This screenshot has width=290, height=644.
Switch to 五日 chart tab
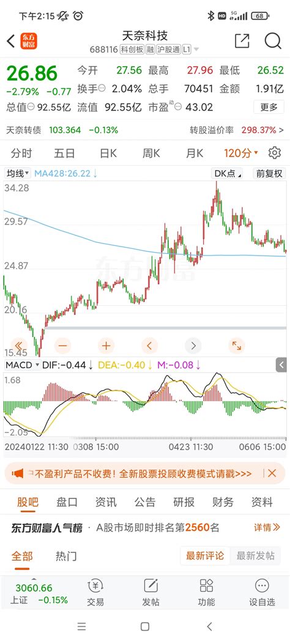click(x=64, y=153)
